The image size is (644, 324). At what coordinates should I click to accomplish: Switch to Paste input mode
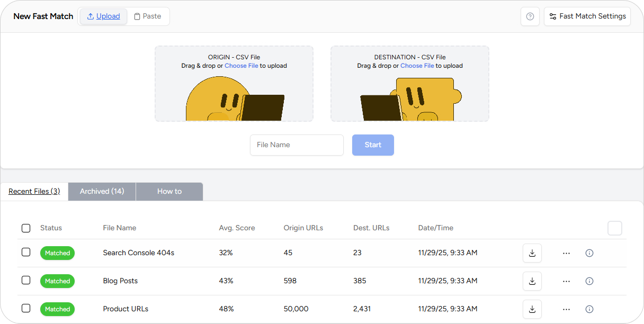[147, 16]
